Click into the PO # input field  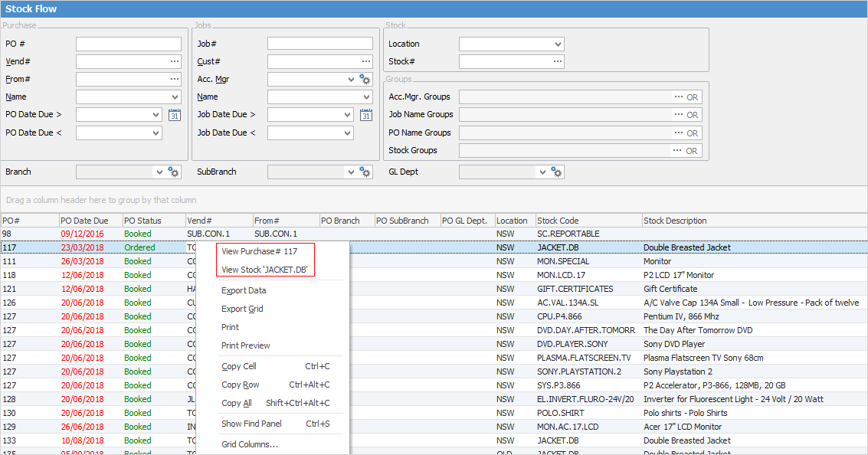[x=128, y=44]
